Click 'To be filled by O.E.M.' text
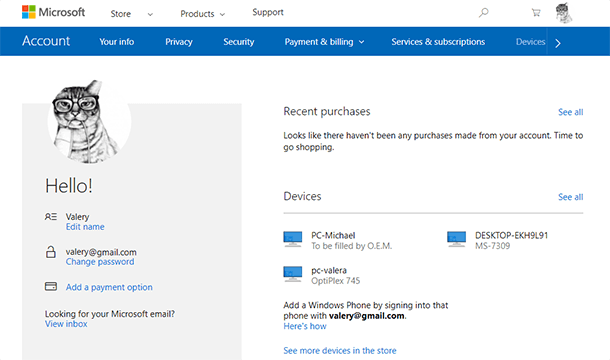 (x=351, y=246)
